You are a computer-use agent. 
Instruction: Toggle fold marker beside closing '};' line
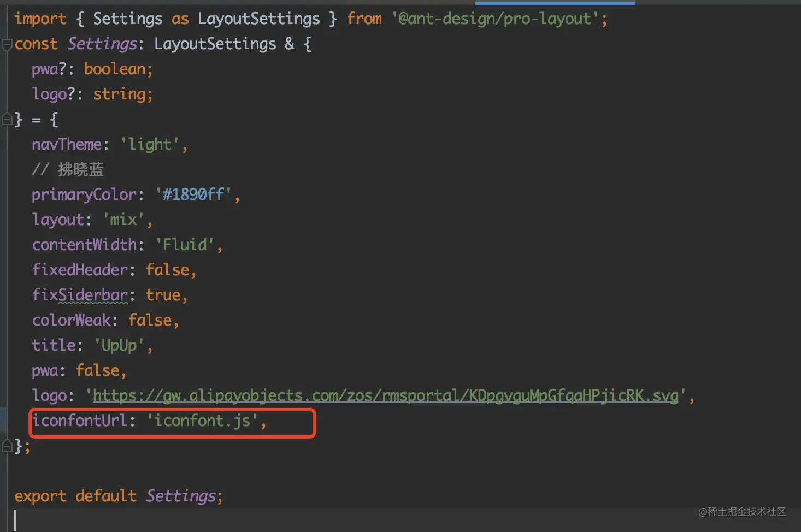[7, 445]
